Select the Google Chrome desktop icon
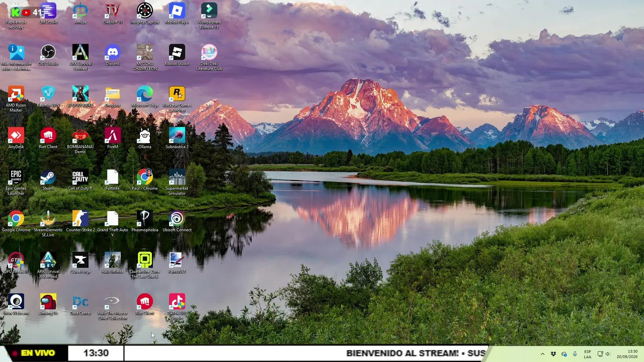This screenshot has width=644, height=362. tap(16, 222)
